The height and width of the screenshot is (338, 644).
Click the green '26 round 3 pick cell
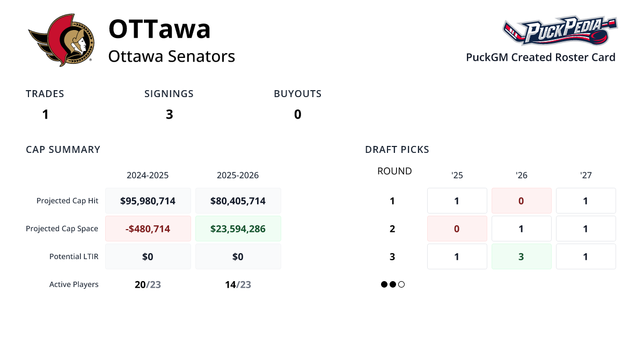[x=521, y=256]
